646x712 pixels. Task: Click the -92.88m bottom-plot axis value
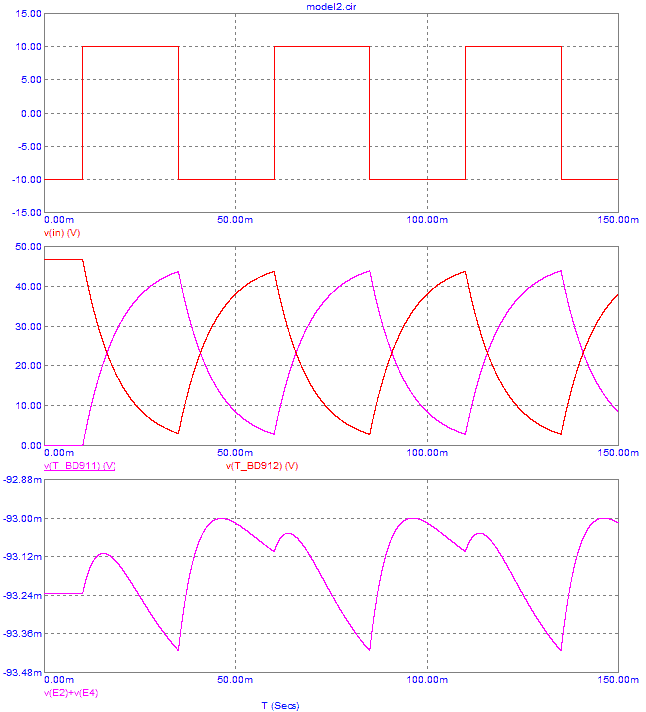[23, 480]
